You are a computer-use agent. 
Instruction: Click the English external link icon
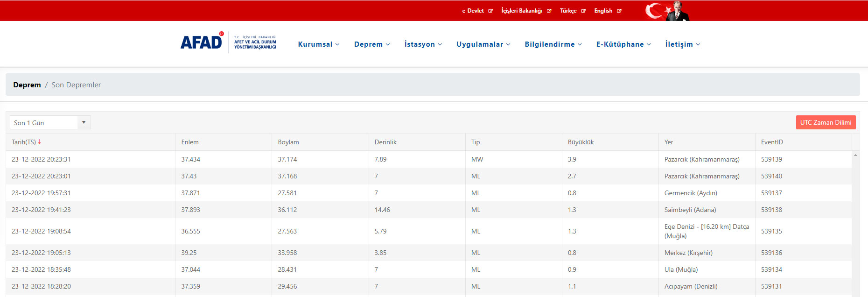(x=619, y=11)
